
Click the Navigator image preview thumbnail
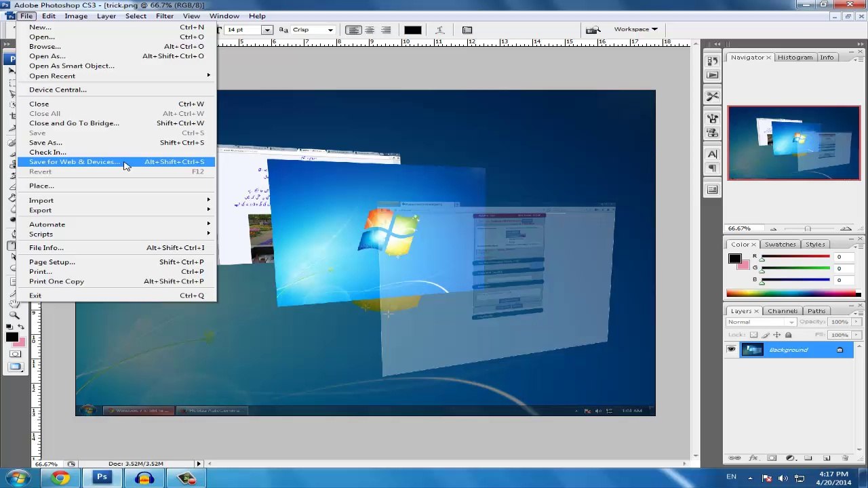pyautogui.click(x=794, y=143)
